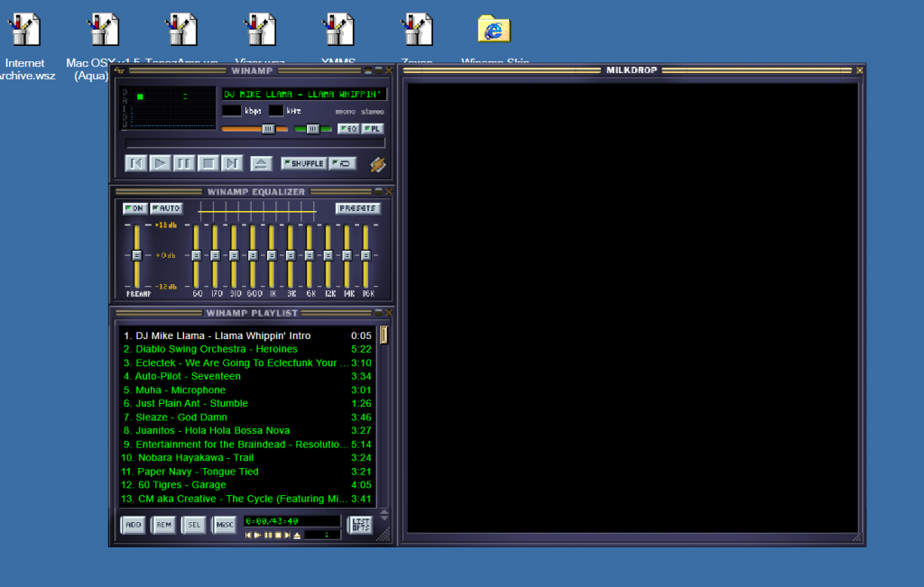
Task: Toggle the equalizer ON button
Action: coord(135,208)
